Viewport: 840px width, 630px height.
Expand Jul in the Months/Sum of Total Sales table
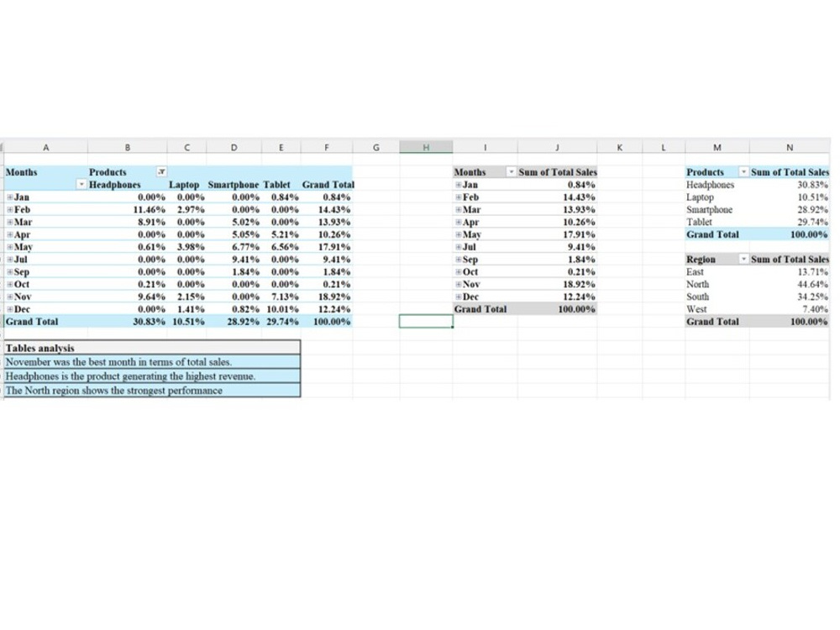pyautogui.click(x=459, y=247)
